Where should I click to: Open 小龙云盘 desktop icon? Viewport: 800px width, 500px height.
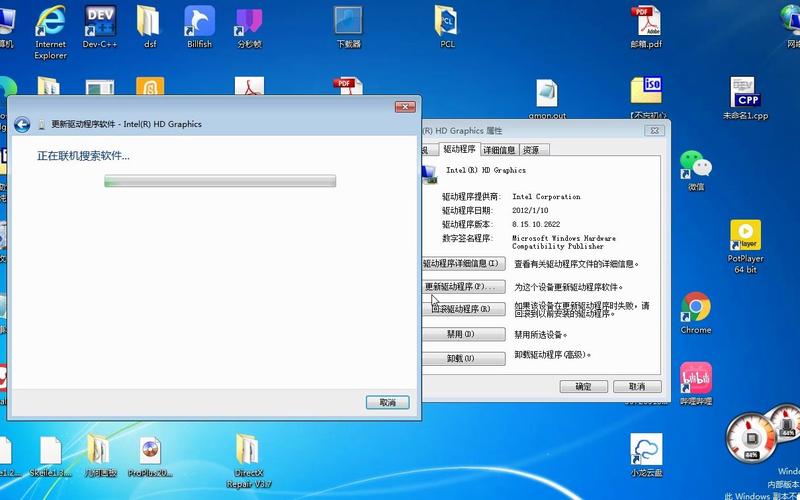pyautogui.click(x=645, y=450)
